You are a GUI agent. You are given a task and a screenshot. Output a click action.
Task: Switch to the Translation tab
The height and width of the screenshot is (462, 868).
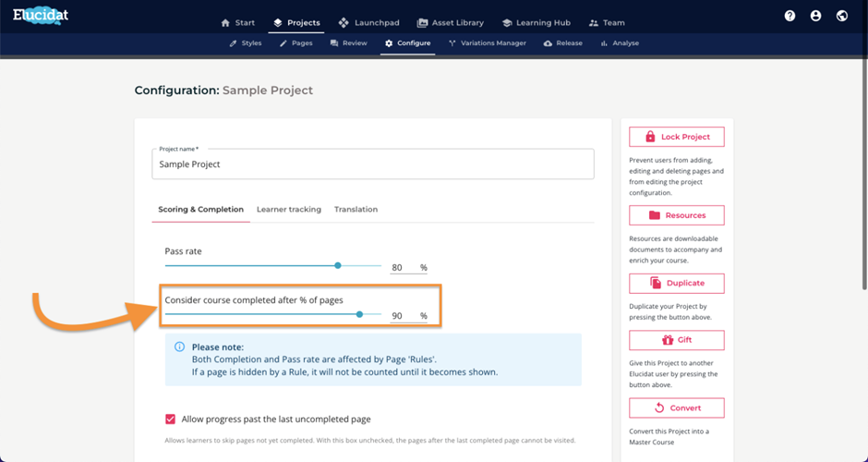tap(356, 210)
